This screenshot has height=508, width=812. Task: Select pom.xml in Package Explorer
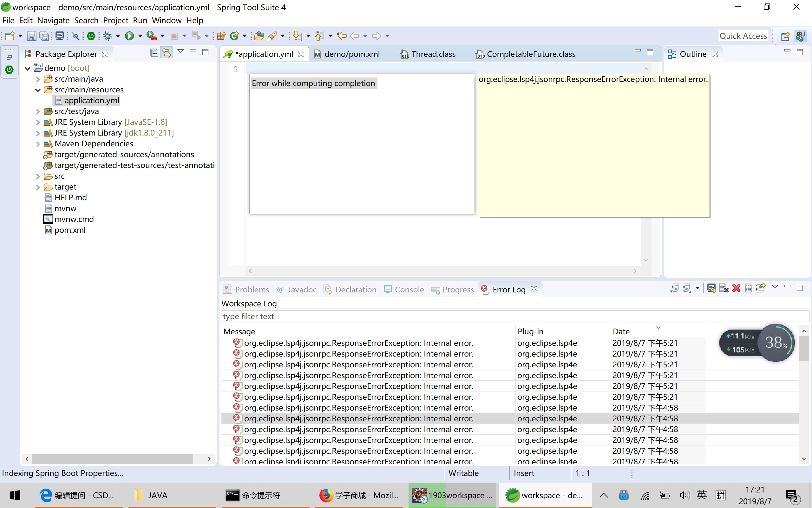point(70,230)
